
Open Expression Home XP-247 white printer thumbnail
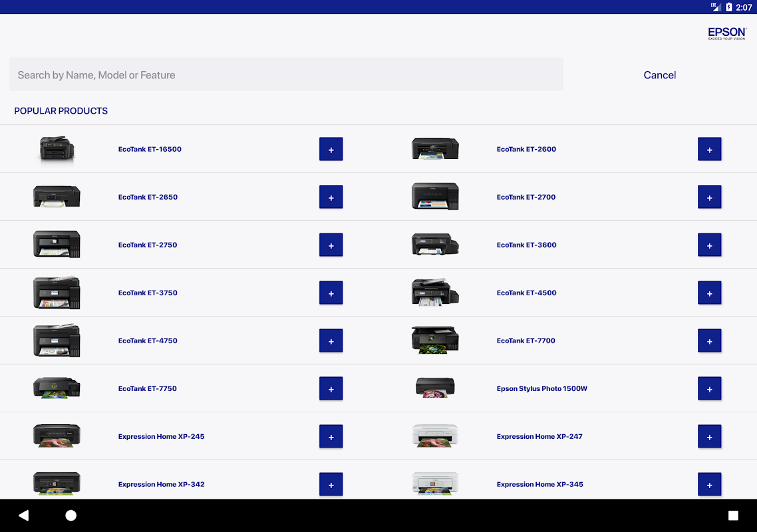point(435,436)
